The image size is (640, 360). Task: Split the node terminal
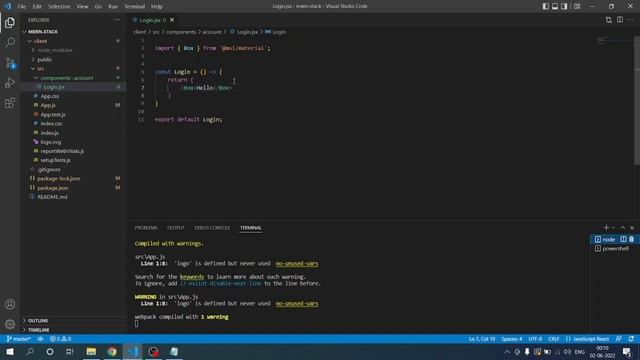tap(623, 239)
